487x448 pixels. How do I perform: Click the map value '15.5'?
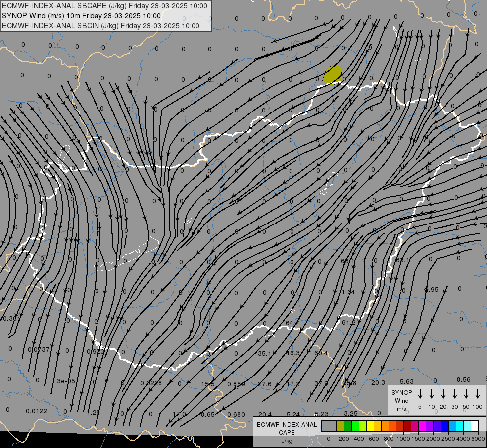coord(208,384)
